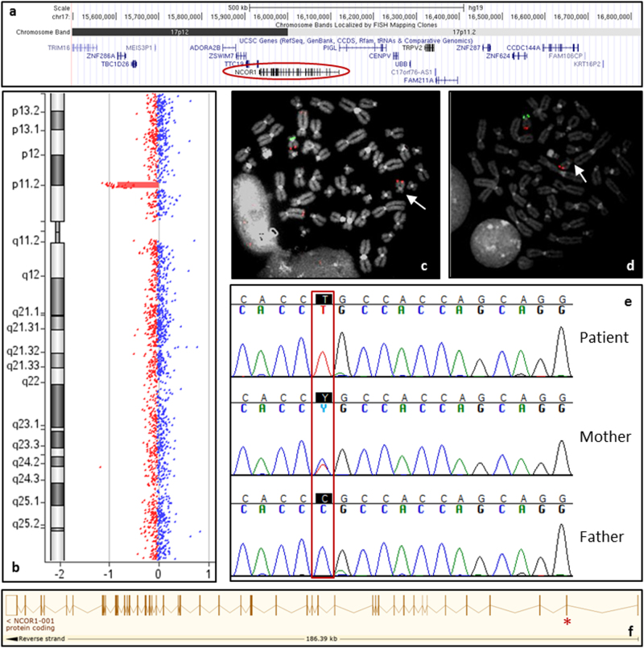Click the p13.2 band on the ideogram

(x=56, y=110)
